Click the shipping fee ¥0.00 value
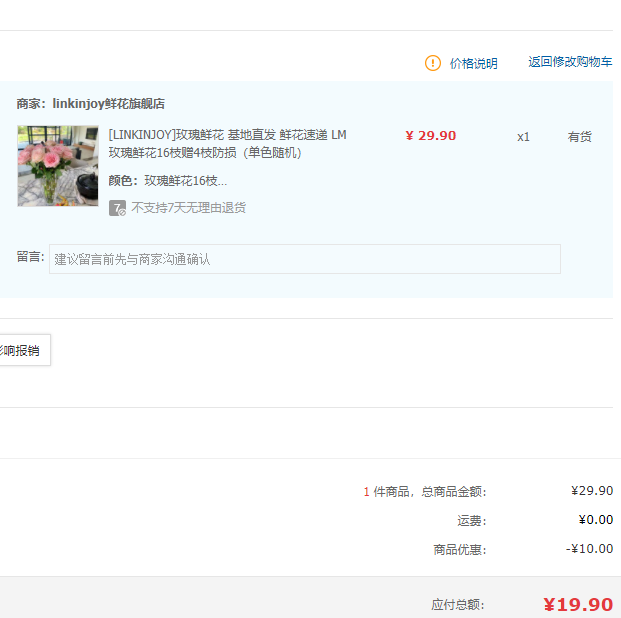This screenshot has width=621, height=618. coord(596,520)
